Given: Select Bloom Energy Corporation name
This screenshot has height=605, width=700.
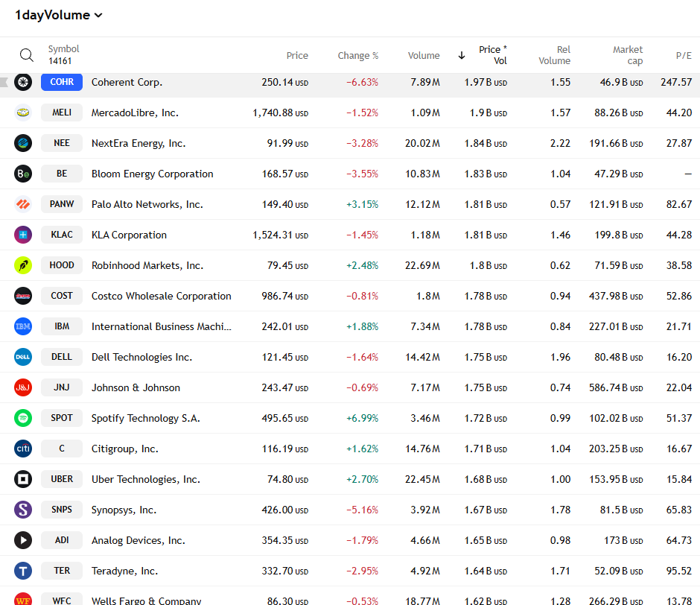Looking at the screenshot, I should point(152,174).
